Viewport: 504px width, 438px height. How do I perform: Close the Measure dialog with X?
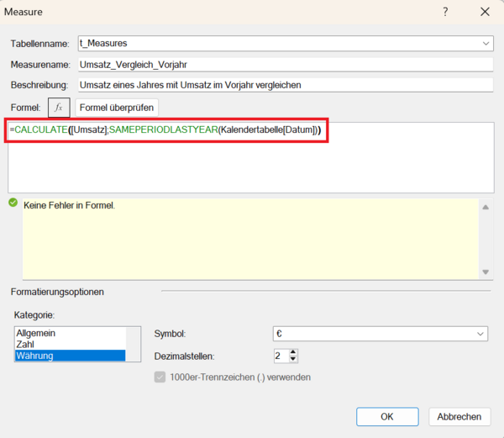tap(485, 12)
